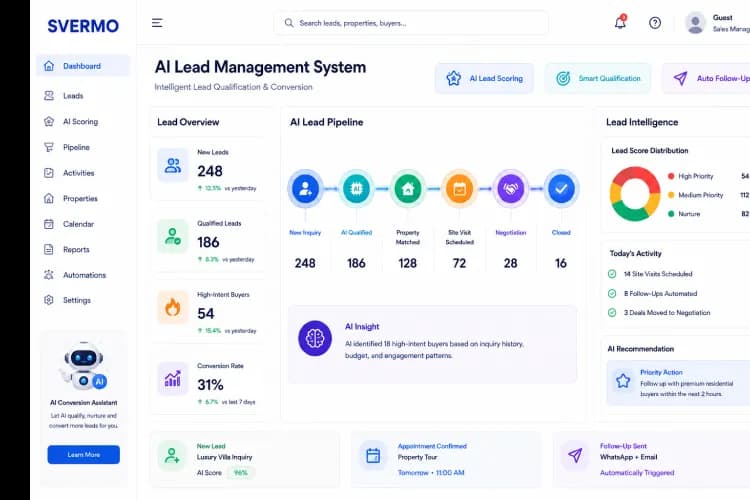The width and height of the screenshot is (750, 500).
Task: Select the Property Matched house icon
Action: pyautogui.click(x=408, y=189)
